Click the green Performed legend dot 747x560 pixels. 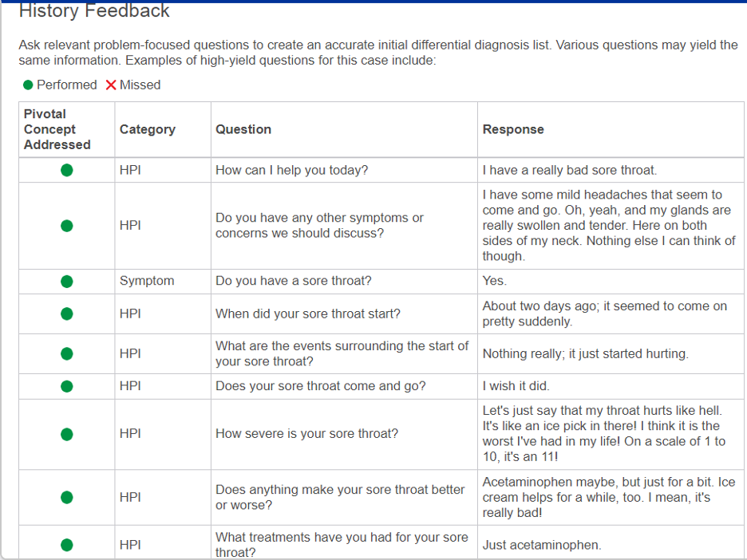coord(28,85)
